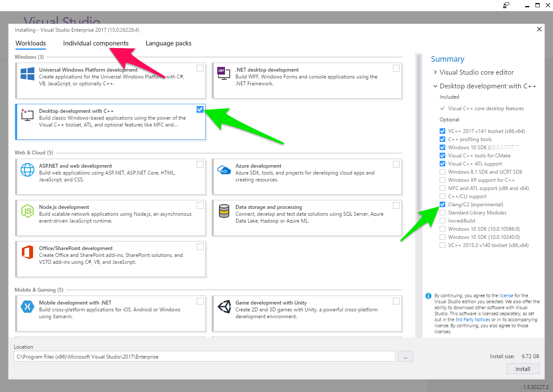Check Node.js development workload
553x392 pixels.
click(x=200, y=205)
